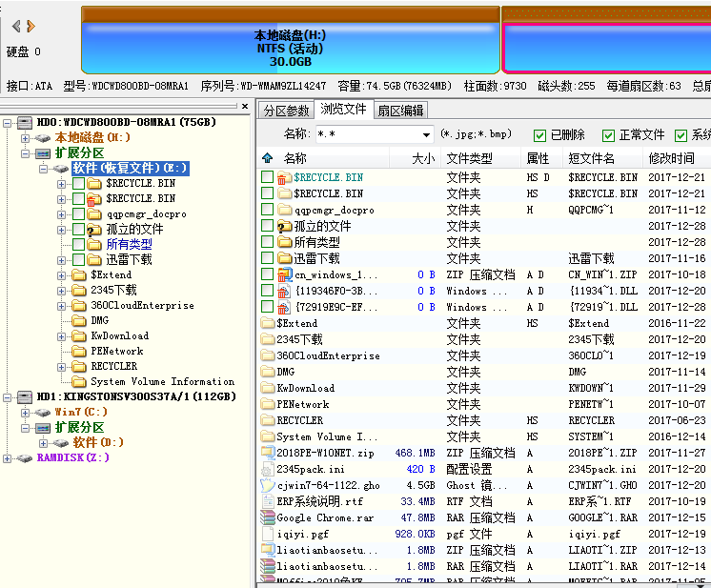Go to next disk arrow
Viewport: 711px width, 588px height.
tap(30, 27)
